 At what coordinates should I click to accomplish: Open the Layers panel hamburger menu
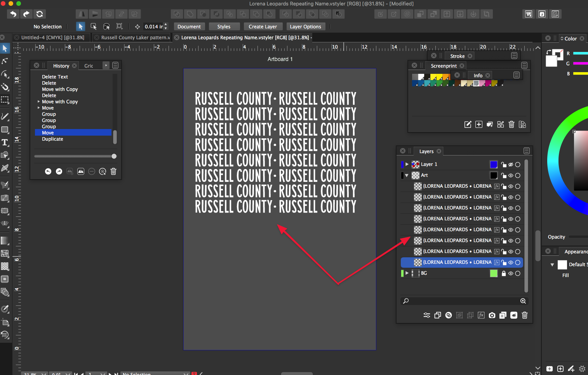[526, 151]
